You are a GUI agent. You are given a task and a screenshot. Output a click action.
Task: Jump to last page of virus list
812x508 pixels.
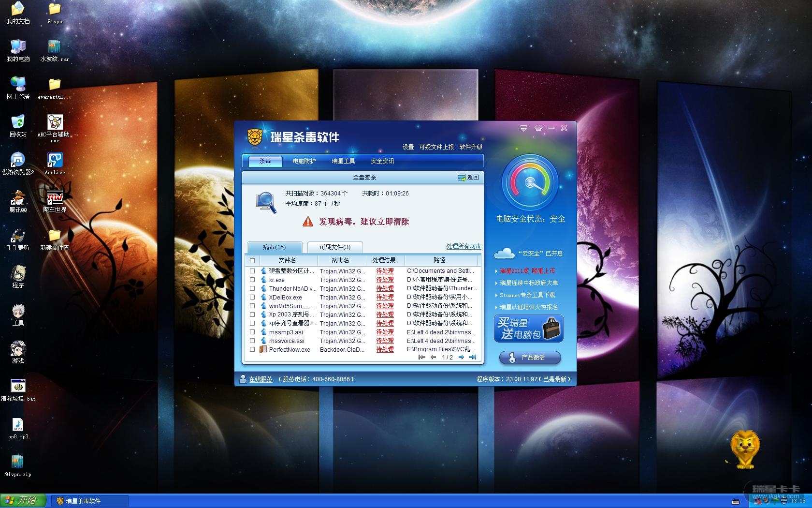coord(473,357)
